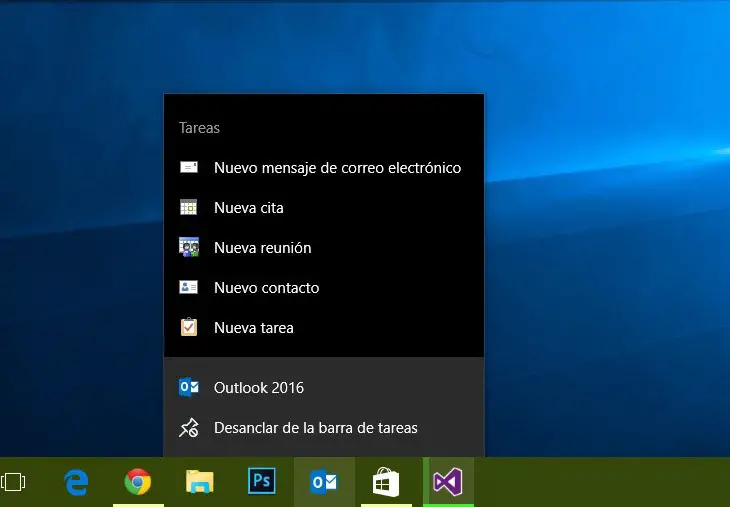This screenshot has width=730, height=507.
Task: Open Task View on the taskbar
Action: click(x=13, y=482)
